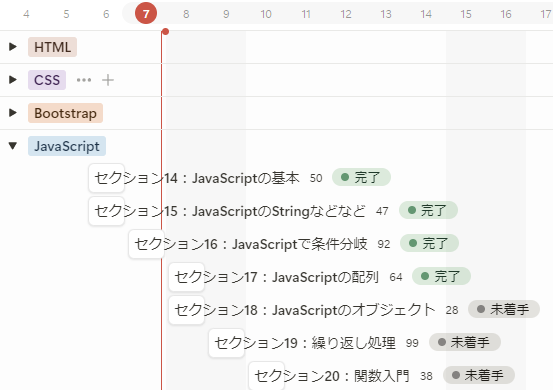553x390 pixels.
Task: Click the value 50 beside セクション14
Action: click(x=316, y=178)
